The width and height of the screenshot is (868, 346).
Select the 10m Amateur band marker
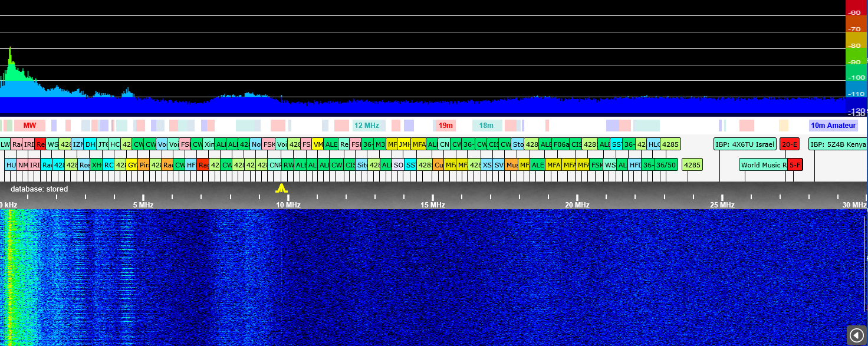click(833, 126)
